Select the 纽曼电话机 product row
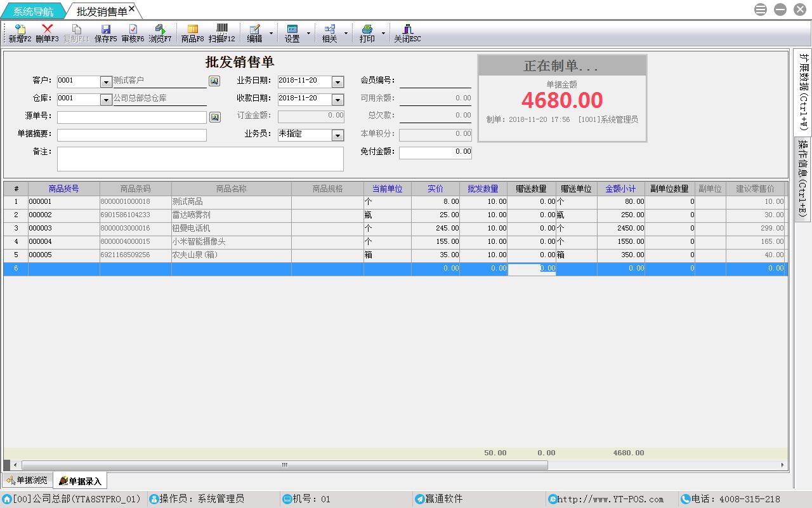812x508 pixels. pos(231,229)
